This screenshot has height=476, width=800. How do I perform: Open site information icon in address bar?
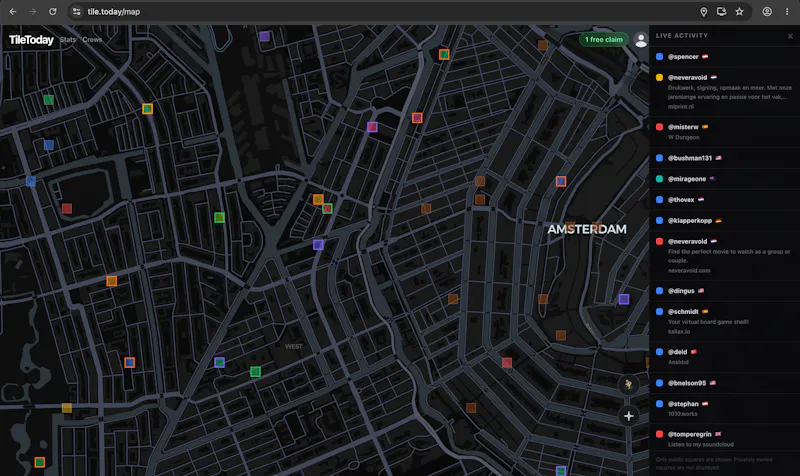pyautogui.click(x=77, y=11)
